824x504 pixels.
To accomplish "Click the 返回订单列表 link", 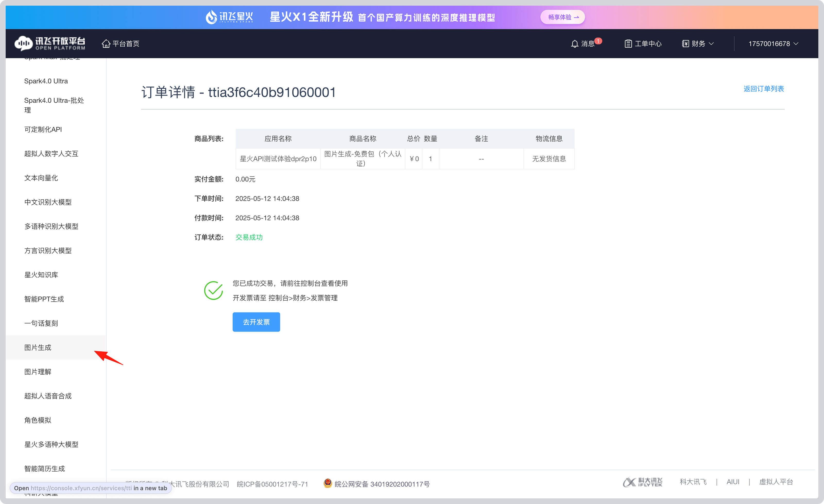I will (x=763, y=89).
